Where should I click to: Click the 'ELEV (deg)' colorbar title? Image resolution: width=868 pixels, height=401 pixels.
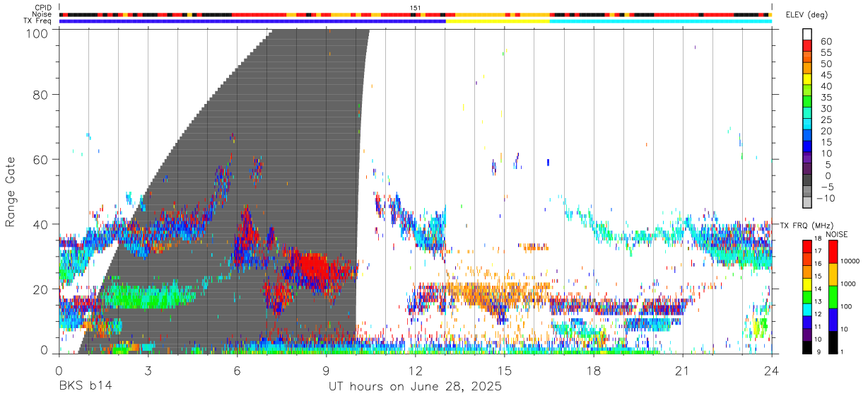808,15
